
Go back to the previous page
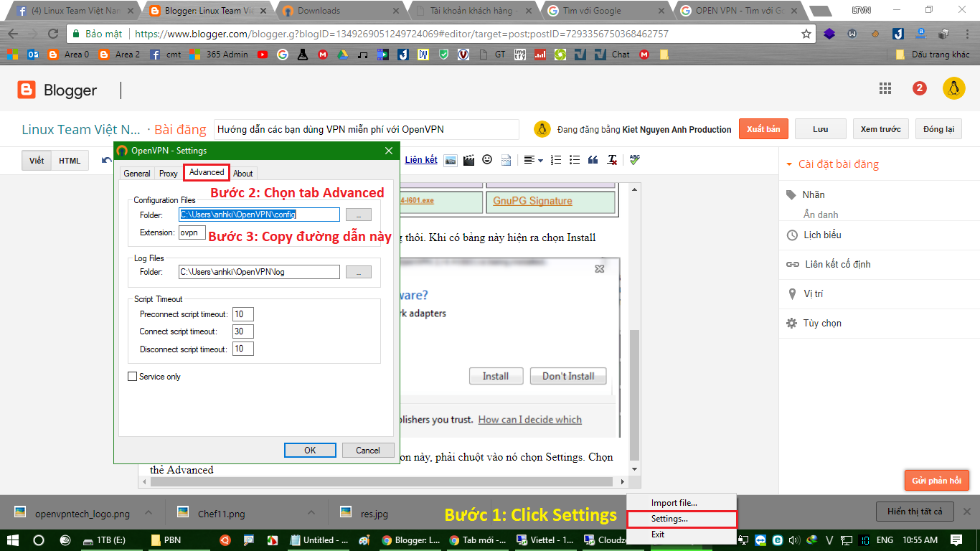coord(13,34)
